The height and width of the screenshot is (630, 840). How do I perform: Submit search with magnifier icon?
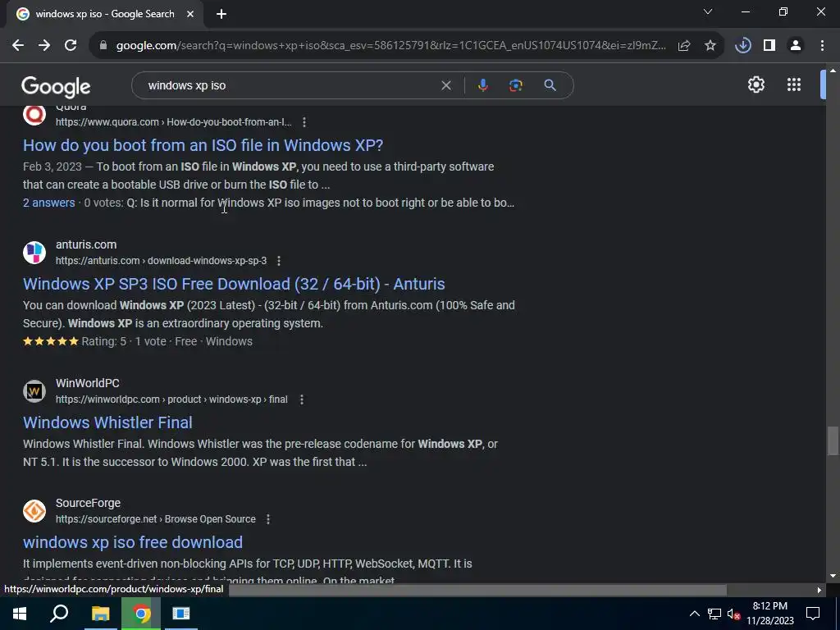pyautogui.click(x=550, y=85)
